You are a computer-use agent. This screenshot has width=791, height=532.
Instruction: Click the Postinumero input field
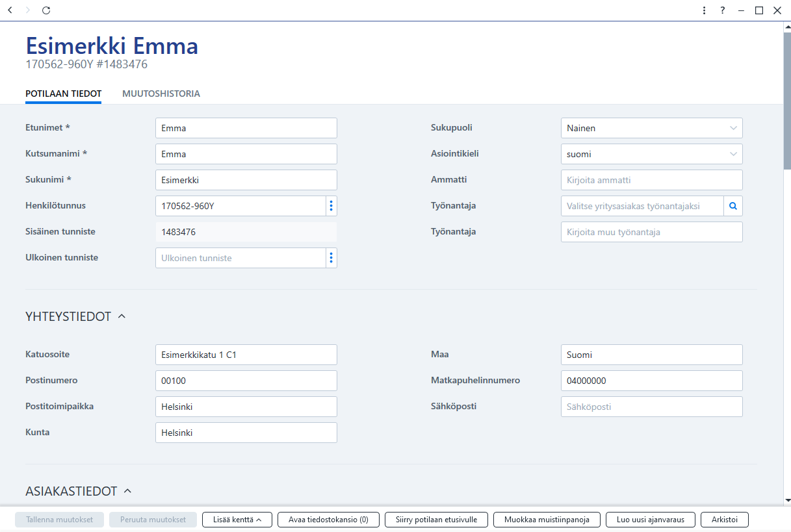tap(246, 381)
